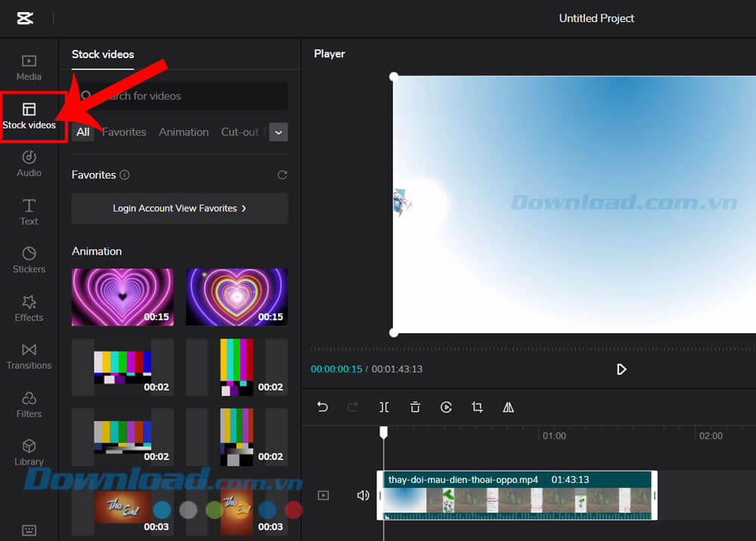Click the Mirror flip icon in the toolbar
This screenshot has height=541, width=756.
point(508,407)
